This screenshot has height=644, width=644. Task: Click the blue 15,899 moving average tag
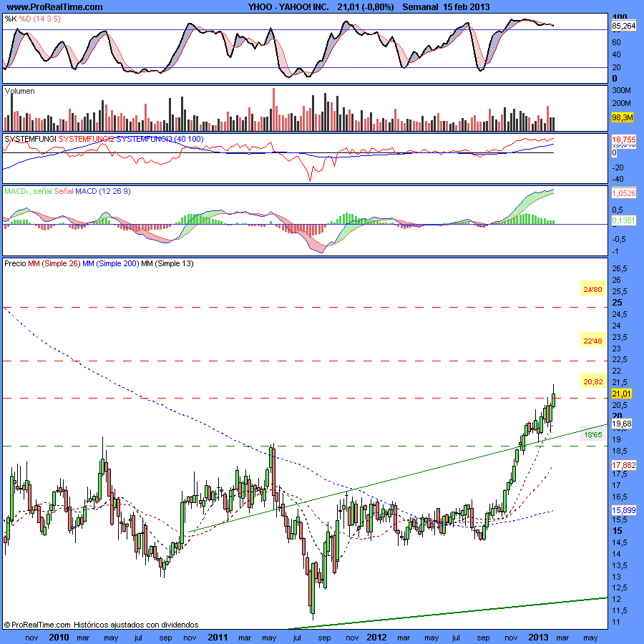tap(624, 510)
